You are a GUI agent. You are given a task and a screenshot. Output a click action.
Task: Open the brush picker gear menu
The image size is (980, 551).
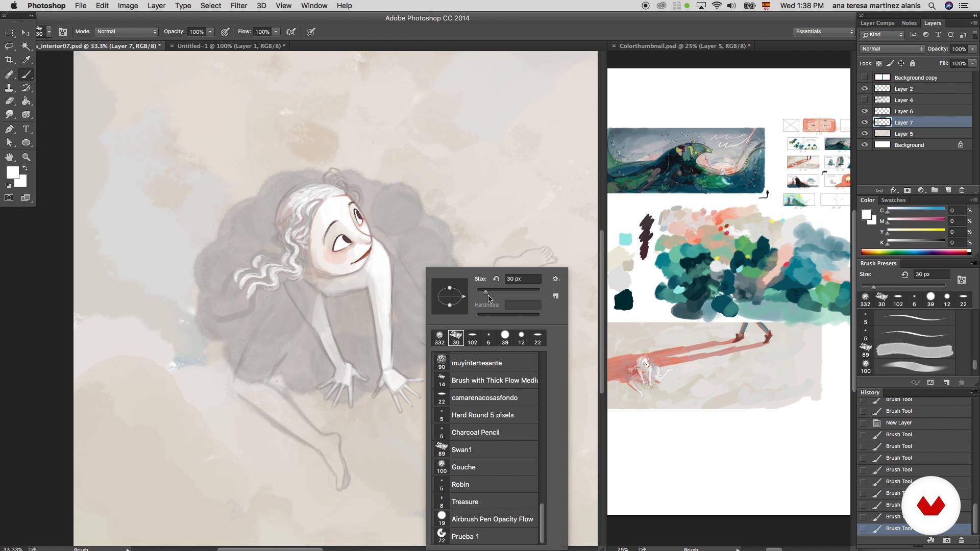[556, 279]
